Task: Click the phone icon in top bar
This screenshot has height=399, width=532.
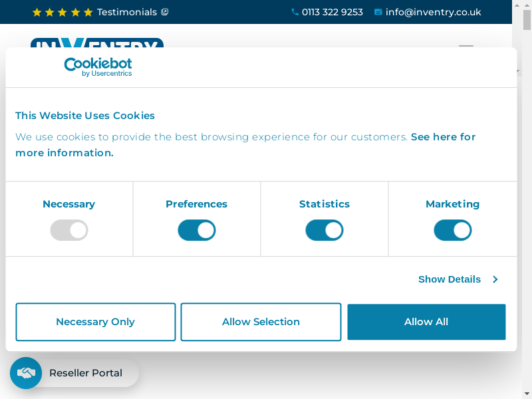Action: click(295, 12)
